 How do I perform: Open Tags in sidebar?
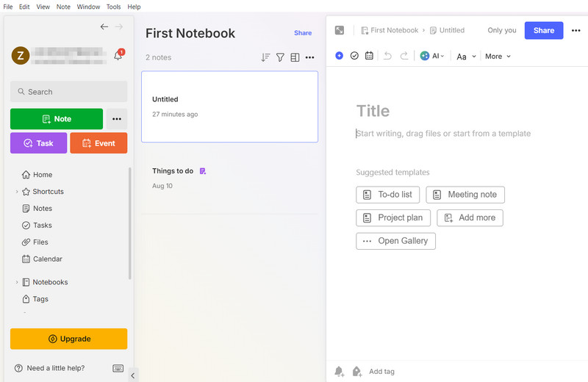pos(35,299)
